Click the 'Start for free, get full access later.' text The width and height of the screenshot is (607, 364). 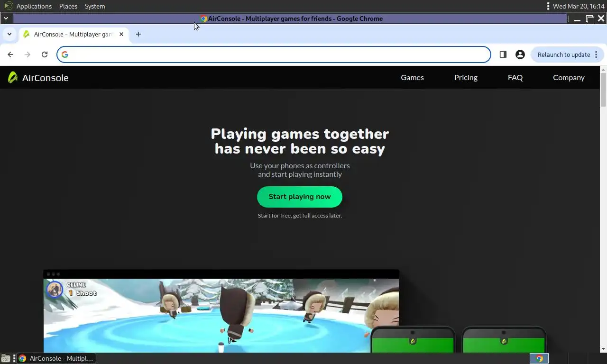pos(300,216)
